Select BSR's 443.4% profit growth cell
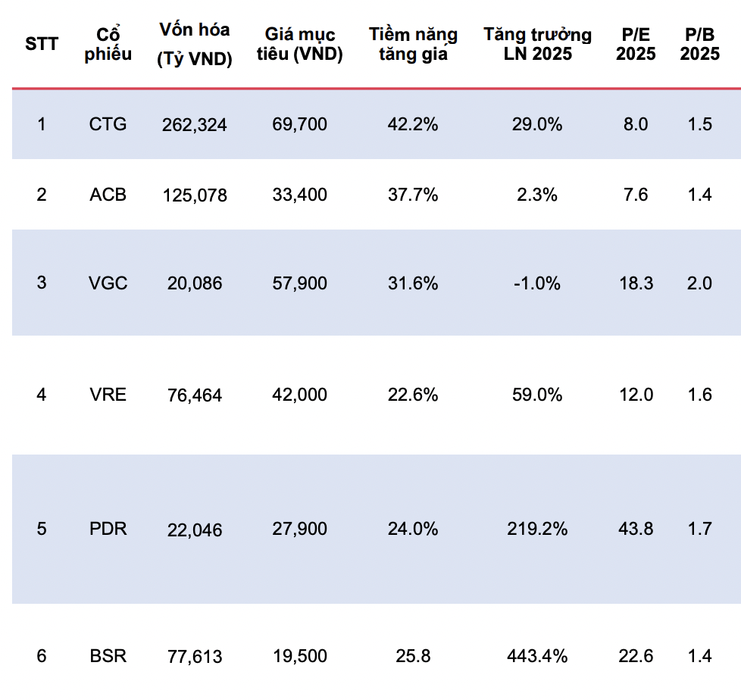The width and height of the screenshot is (741, 700). 537,656
